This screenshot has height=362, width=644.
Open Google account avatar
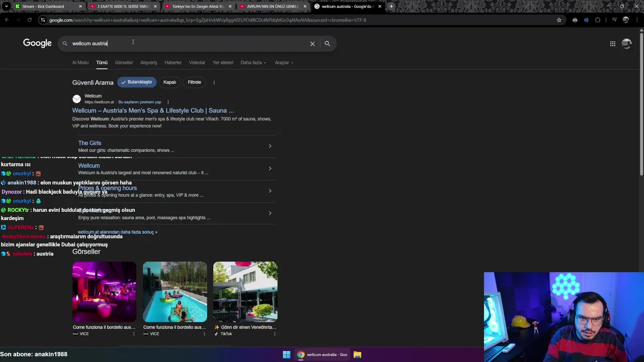(626, 44)
